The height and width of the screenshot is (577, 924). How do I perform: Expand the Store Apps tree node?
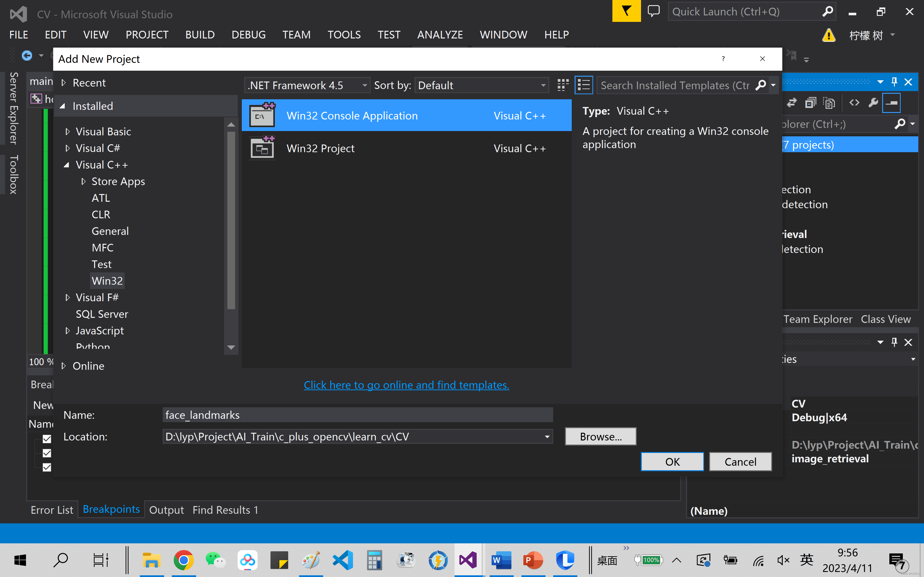click(x=84, y=181)
